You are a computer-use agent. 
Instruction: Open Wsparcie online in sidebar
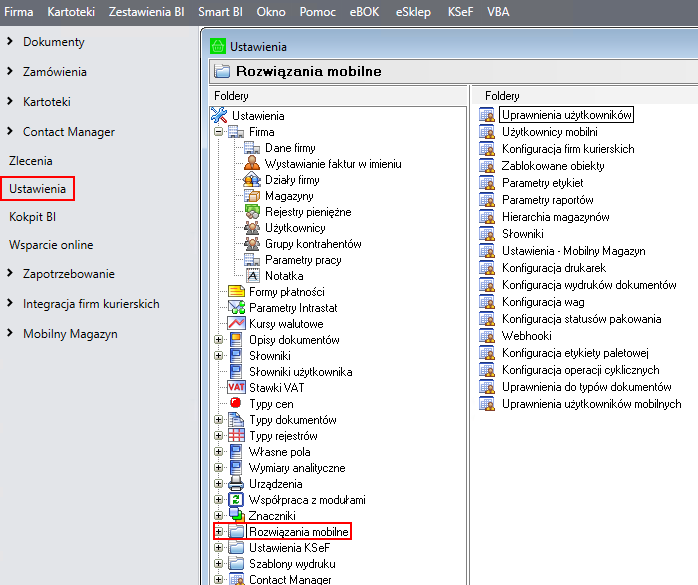[51, 245]
